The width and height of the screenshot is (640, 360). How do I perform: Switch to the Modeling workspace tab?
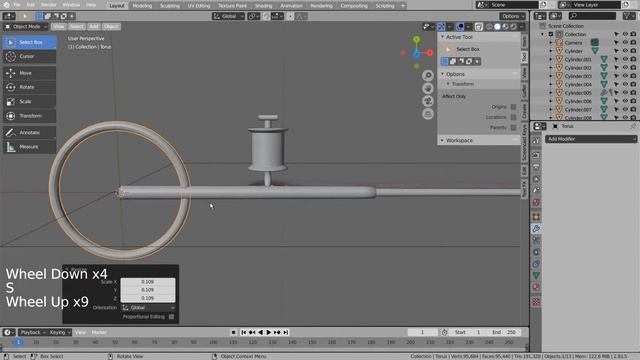coord(142,6)
